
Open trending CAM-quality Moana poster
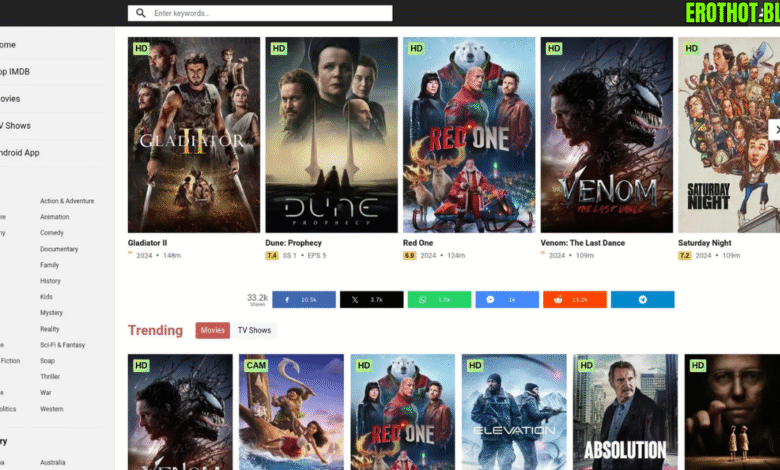click(x=292, y=412)
